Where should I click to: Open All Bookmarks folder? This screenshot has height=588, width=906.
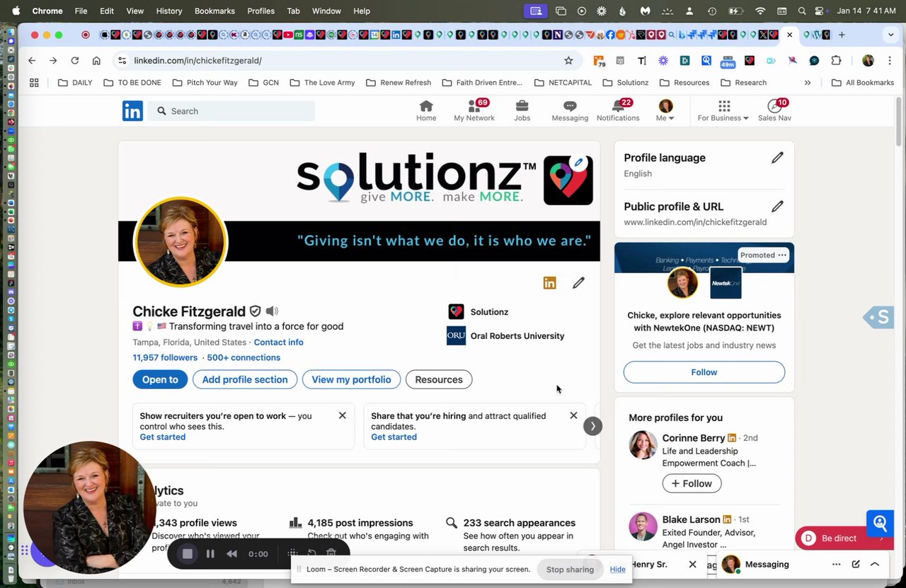(x=863, y=83)
